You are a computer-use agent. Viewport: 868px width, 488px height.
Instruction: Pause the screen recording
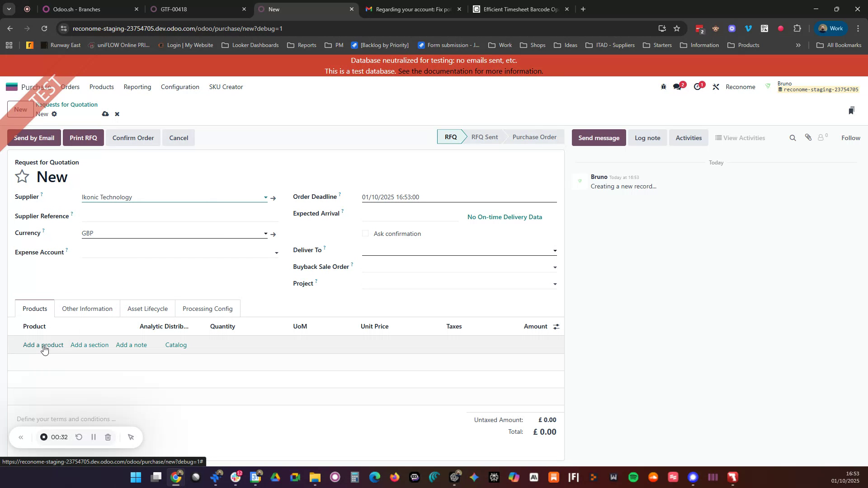(93, 437)
